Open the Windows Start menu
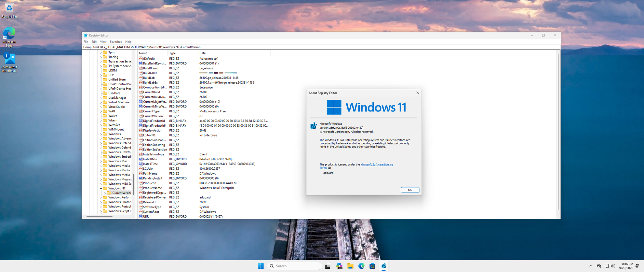The height and width of the screenshot is (272, 644). 261,266
